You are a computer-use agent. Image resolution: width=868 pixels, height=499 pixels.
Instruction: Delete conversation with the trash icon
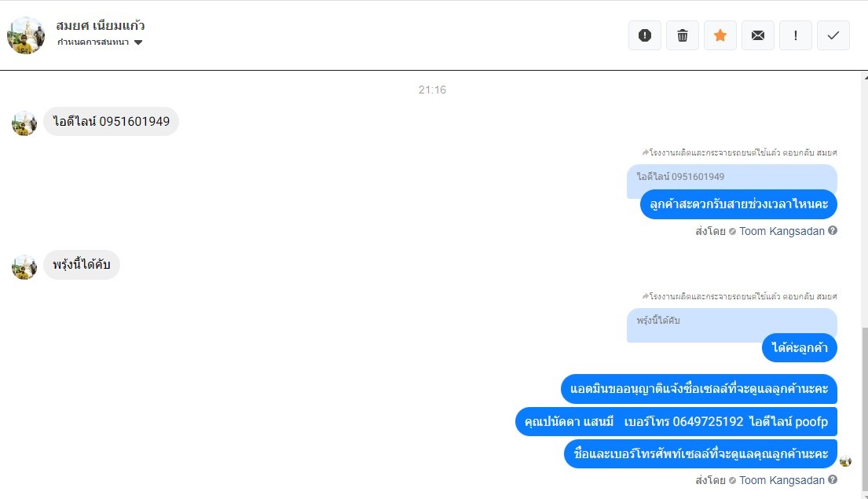[682, 35]
